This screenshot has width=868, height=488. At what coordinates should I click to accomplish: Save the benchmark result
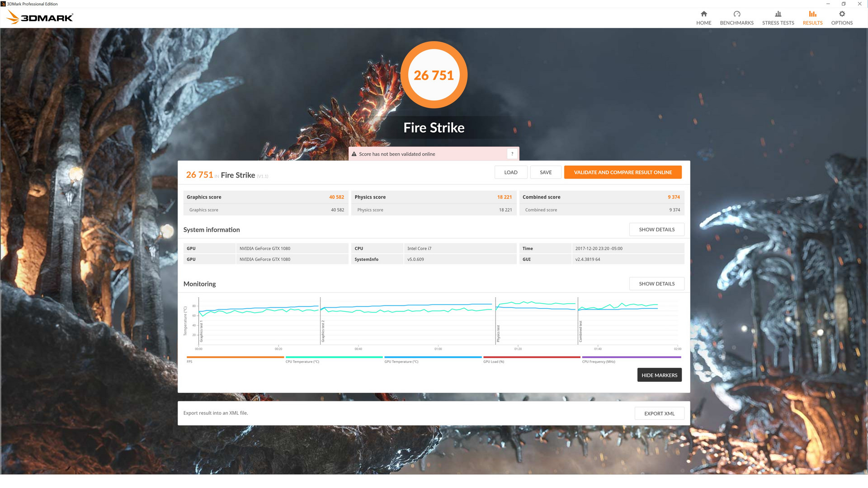545,172
